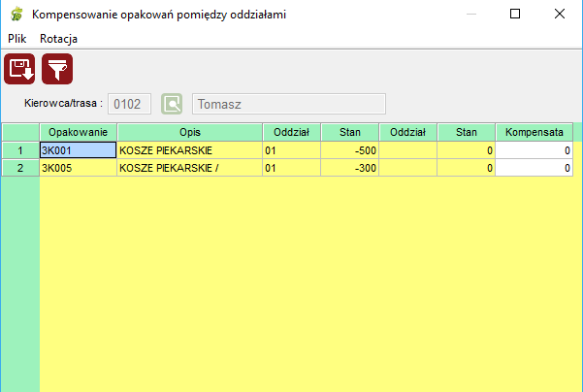This screenshot has height=392, width=583.
Task: Select the 3K005 packaging cell
Action: (x=78, y=168)
